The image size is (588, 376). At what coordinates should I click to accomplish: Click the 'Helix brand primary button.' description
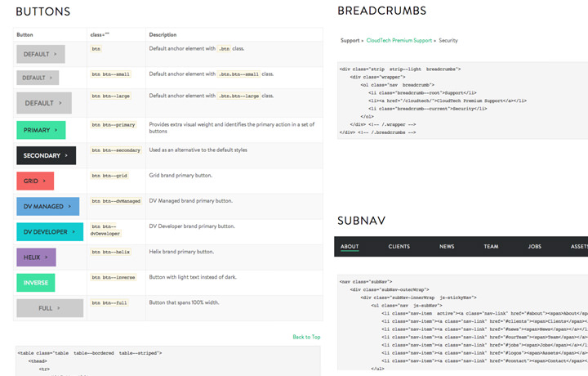pyautogui.click(x=181, y=252)
